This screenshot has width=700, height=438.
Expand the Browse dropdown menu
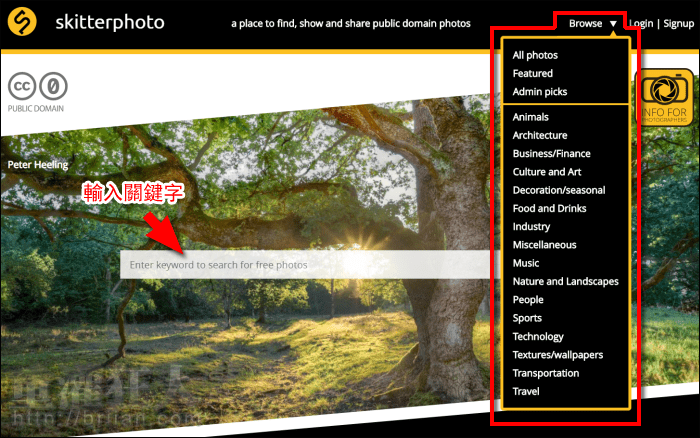click(x=586, y=23)
